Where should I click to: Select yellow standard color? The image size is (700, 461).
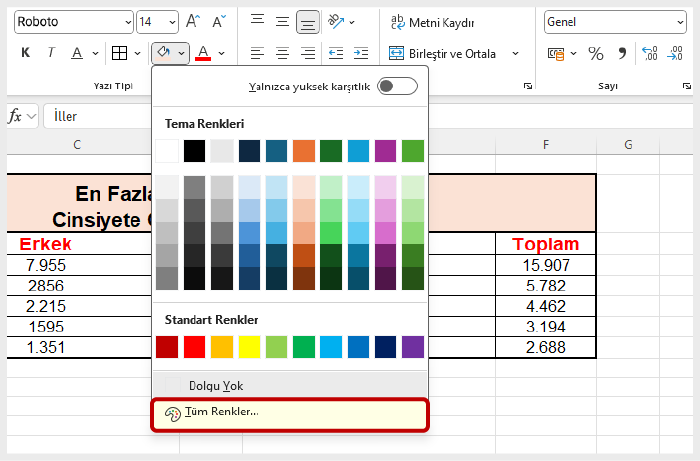(x=249, y=347)
